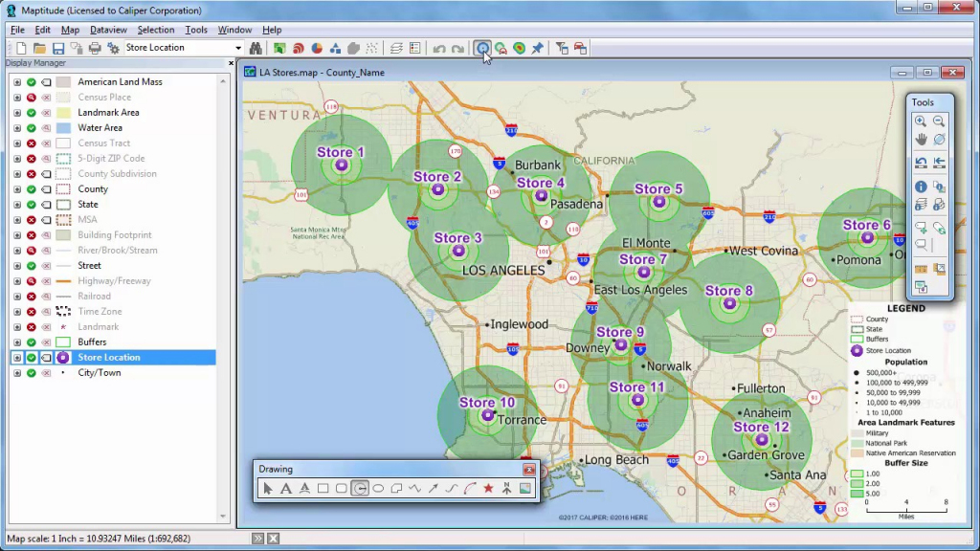Image resolution: width=980 pixels, height=551 pixels.
Task: Expand the American Land Mass layer entry
Action: pos(17,82)
